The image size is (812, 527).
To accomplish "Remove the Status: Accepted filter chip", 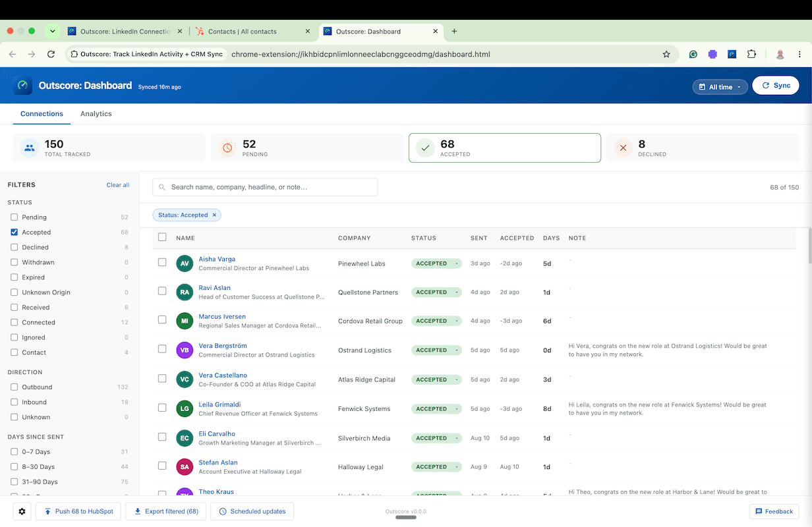I will tap(214, 215).
